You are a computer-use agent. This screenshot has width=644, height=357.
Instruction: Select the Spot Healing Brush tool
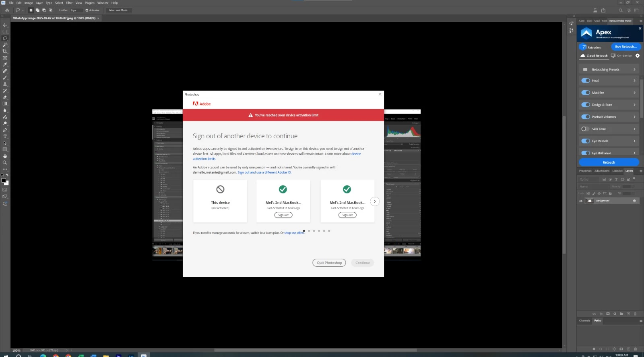[5, 71]
